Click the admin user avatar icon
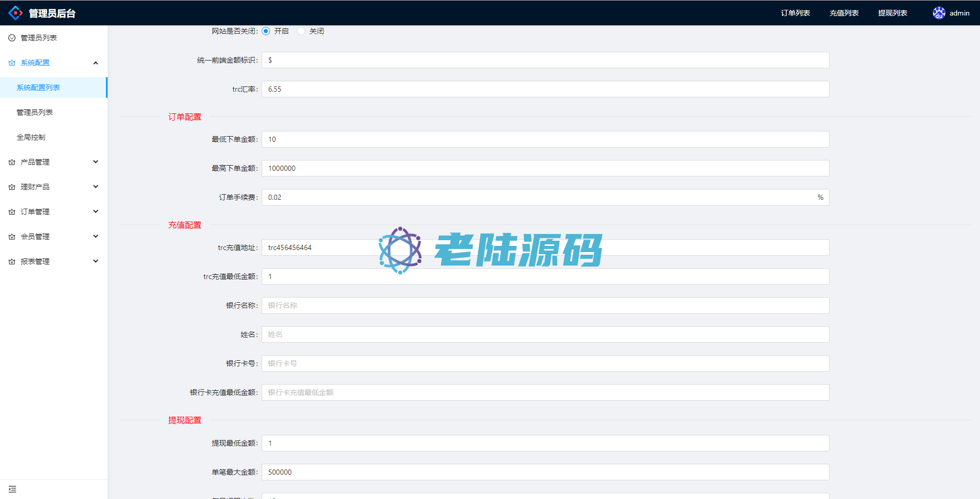 939,13
